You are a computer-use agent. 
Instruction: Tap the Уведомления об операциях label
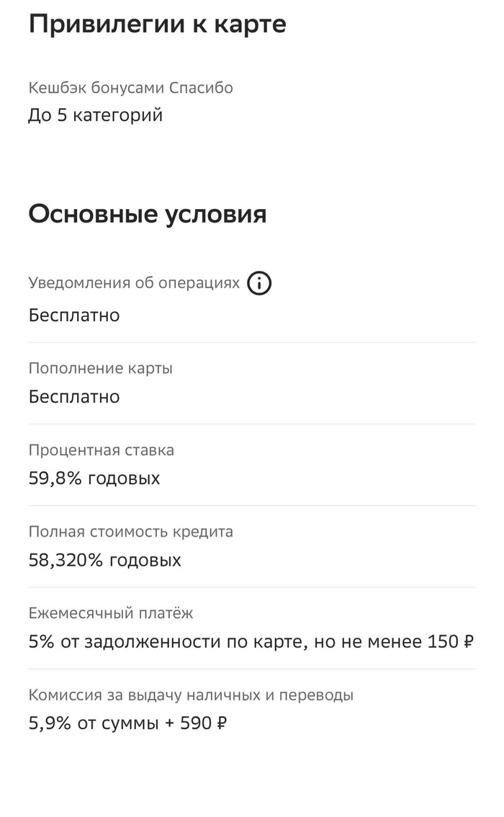[x=134, y=283]
